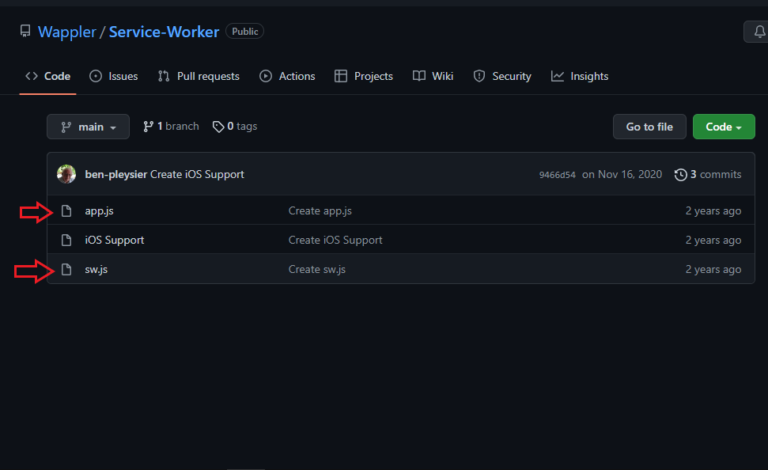Click the Go to file button
The width and height of the screenshot is (768, 470).
tap(649, 127)
